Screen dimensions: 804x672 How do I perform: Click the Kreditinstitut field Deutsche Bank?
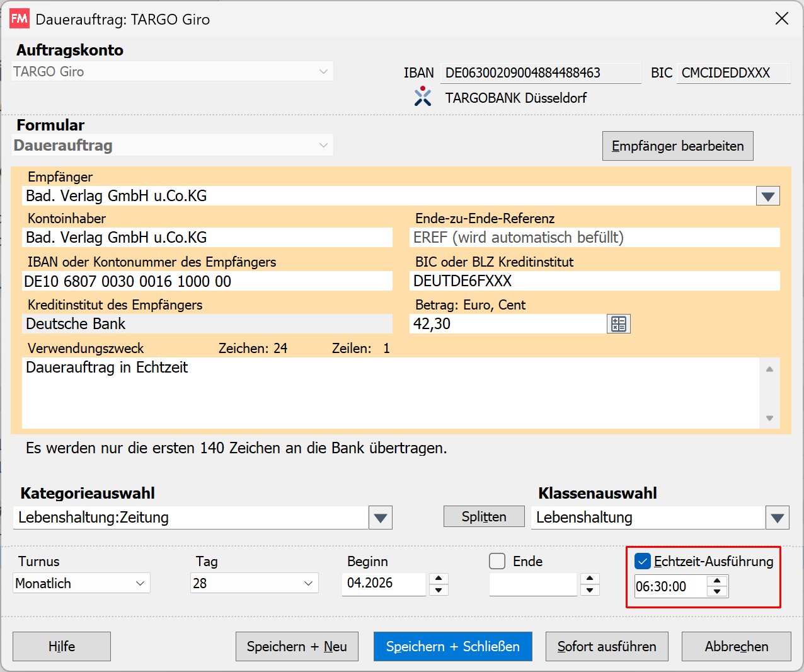[x=207, y=324]
